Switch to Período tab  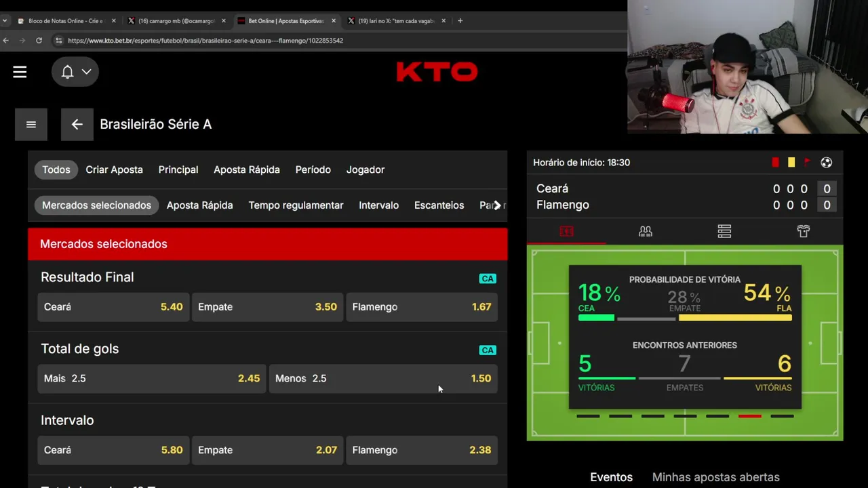(313, 169)
